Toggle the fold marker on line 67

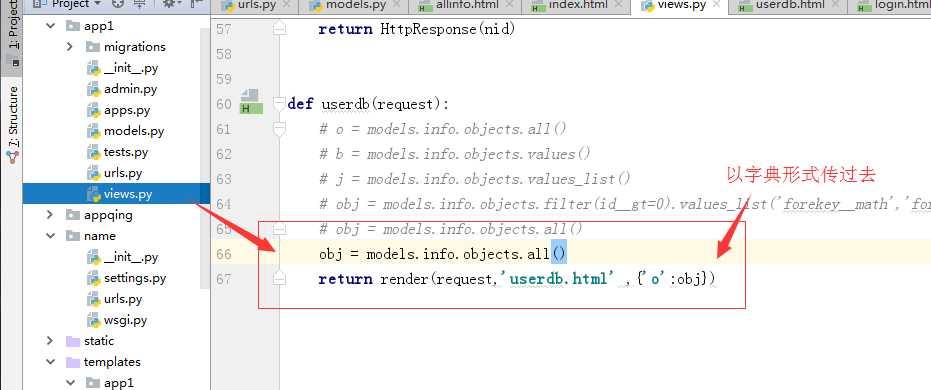tap(279, 279)
